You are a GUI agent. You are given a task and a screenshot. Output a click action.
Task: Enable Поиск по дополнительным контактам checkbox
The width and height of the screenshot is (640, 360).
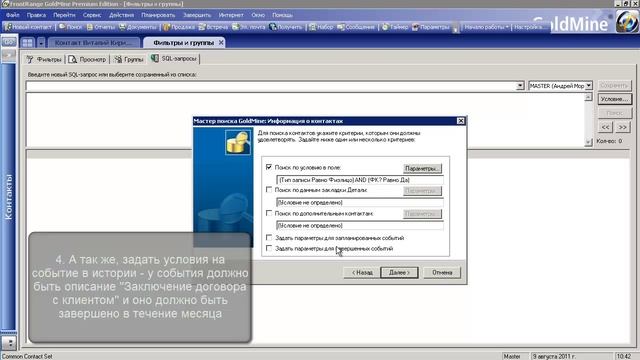click(x=269, y=213)
